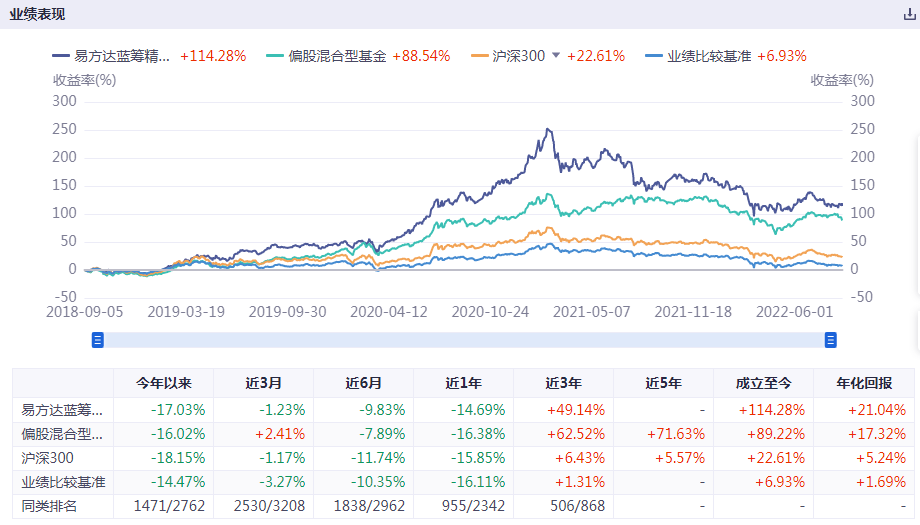The height and width of the screenshot is (525, 920).
Task: Toggle the 偏股混合型基金 legend series
Action: coord(338,56)
